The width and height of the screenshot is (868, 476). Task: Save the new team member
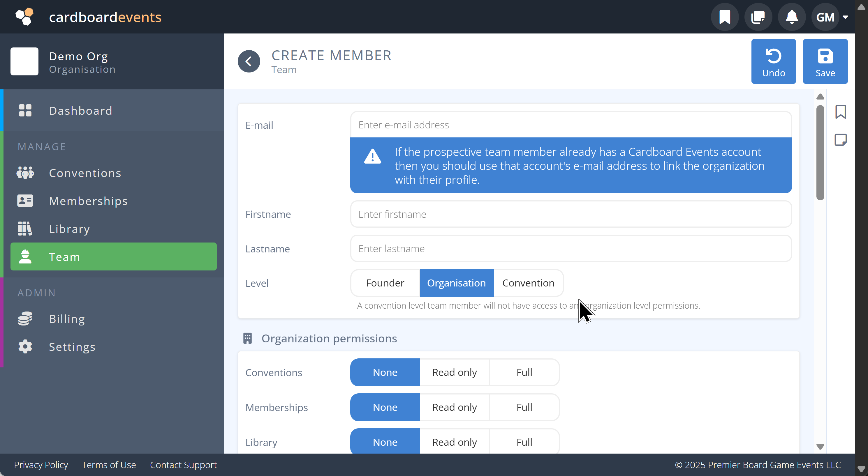pos(825,61)
